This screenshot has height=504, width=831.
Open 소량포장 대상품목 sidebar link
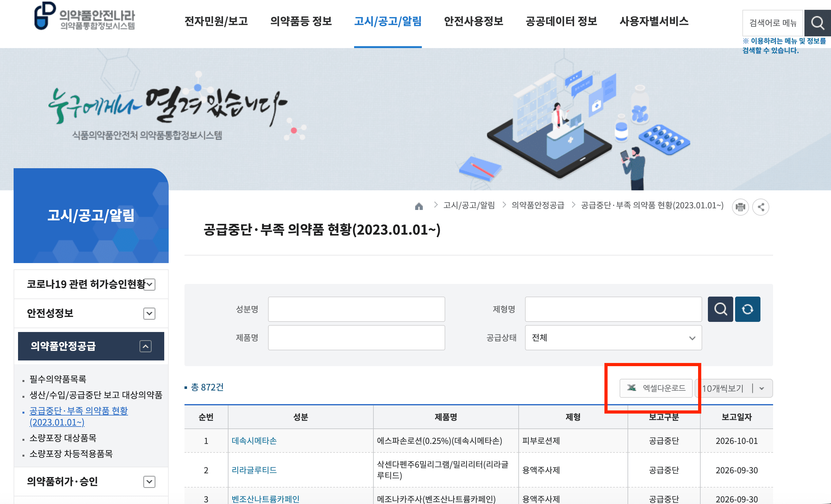tap(63, 438)
